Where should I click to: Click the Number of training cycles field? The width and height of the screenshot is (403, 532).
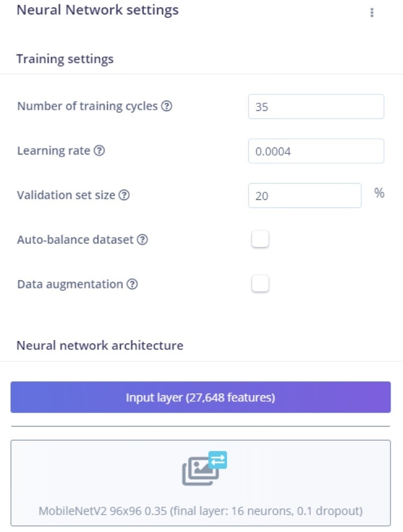coord(316,106)
